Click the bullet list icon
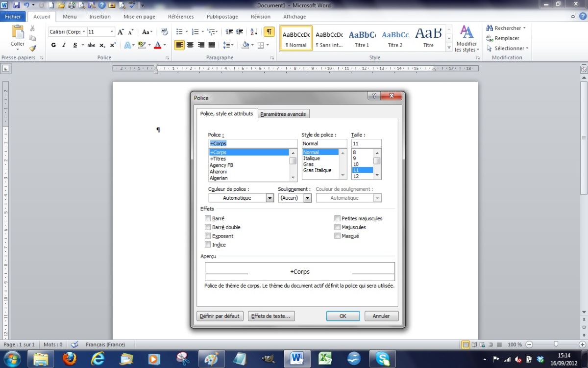 (x=179, y=32)
